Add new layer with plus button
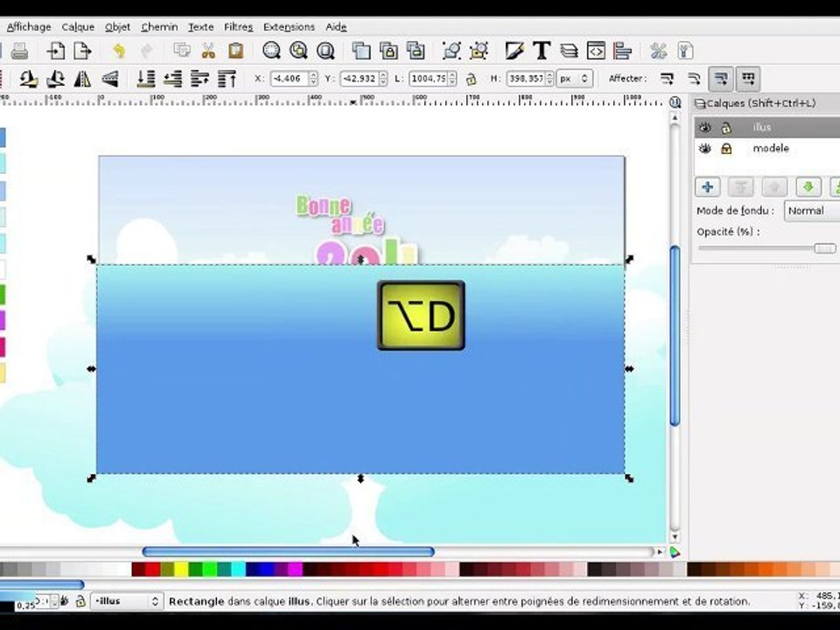The image size is (840, 630). coord(707,187)
